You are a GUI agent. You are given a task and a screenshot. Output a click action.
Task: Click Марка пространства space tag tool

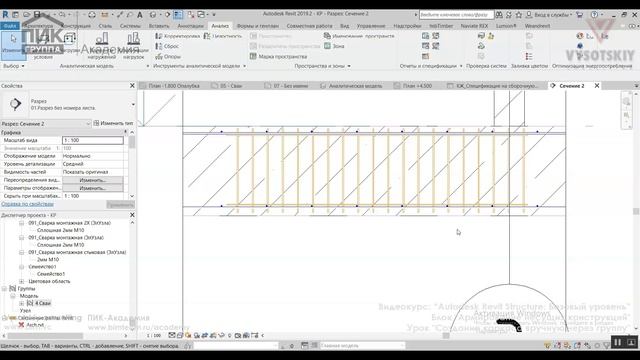tap(278, 56)
